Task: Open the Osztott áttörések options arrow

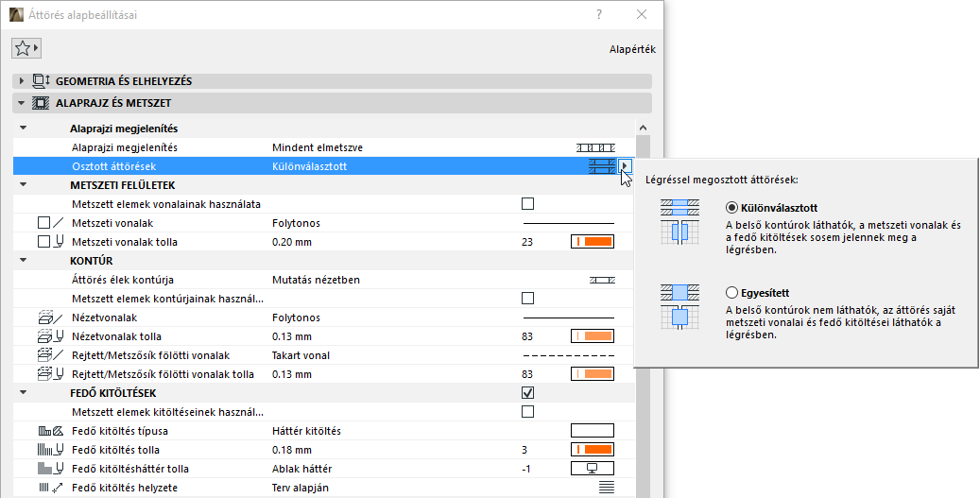Action: coord(625,166)
